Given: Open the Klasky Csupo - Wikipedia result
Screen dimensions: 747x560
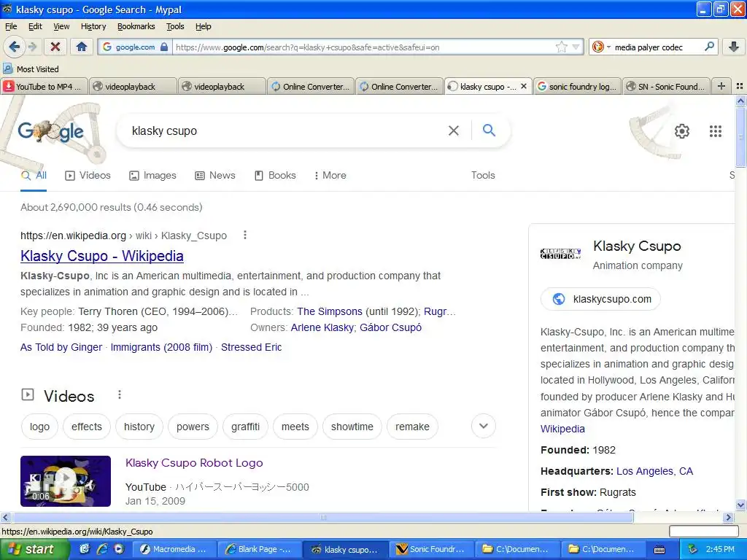Looking at the screenshot, I should click(102, 256).
